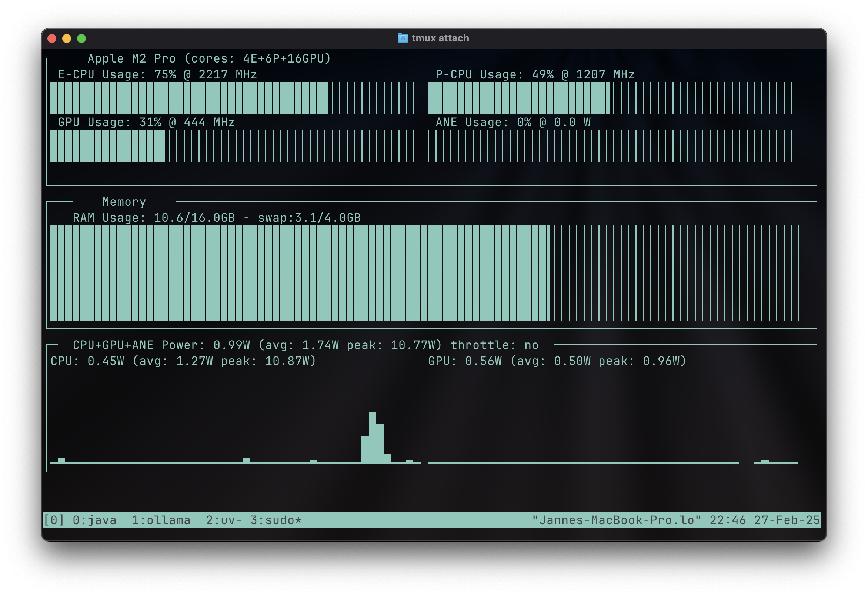Click the tmux folder icon in title bar
The image size is (868, 596).
(403, 38)
